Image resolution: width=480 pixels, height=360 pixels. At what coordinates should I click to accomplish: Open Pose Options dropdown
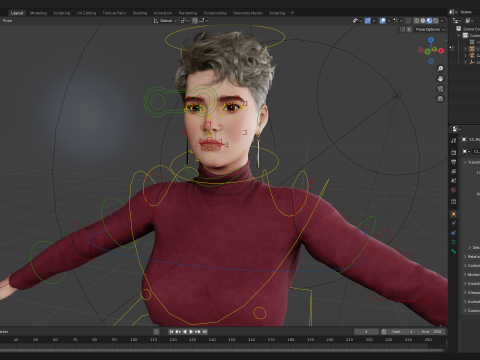pyautogui.click(x=430, y=30)
